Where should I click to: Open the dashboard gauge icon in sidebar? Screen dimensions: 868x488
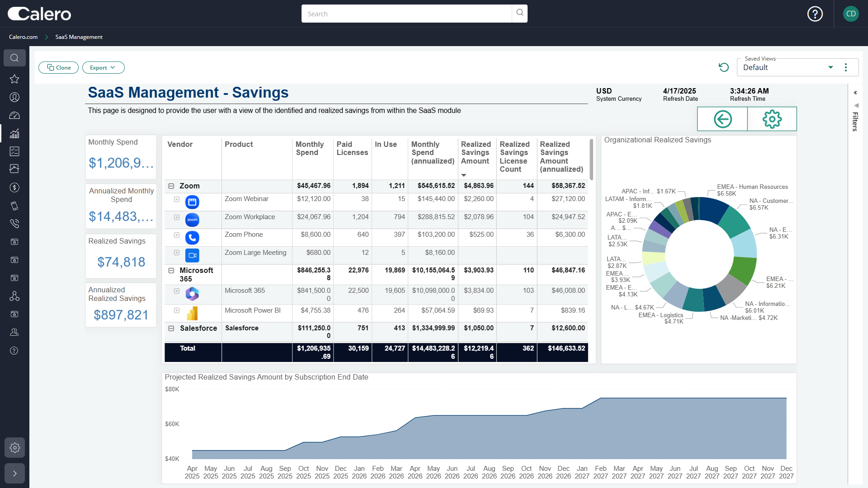pyautogui.click(x=14, y=115)
